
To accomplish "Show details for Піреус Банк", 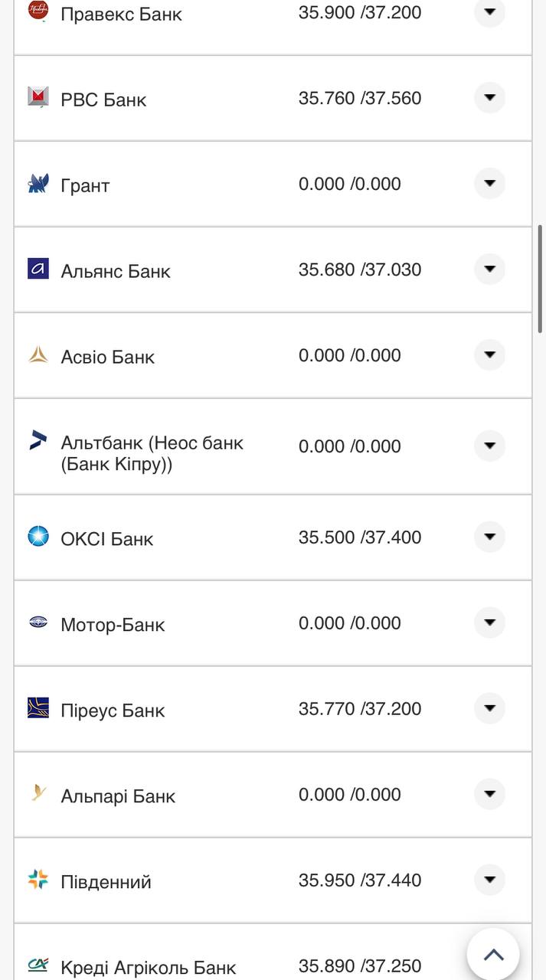I will coord(490,709).
